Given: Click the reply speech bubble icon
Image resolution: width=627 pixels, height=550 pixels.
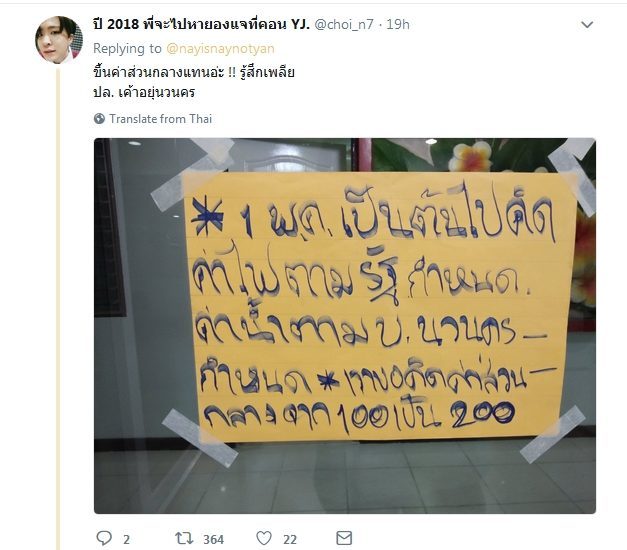Looking at the screenshot, I should (x=104, y=538).
